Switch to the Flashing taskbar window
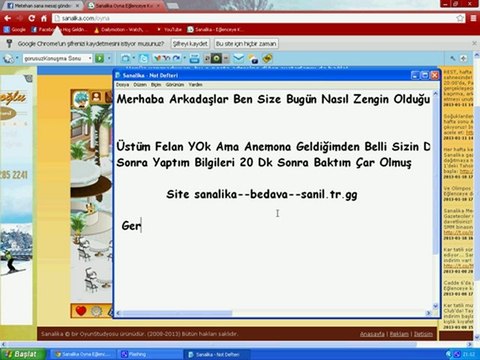Image resolution: width=480 pixels, height=360 pixels. 150,354
